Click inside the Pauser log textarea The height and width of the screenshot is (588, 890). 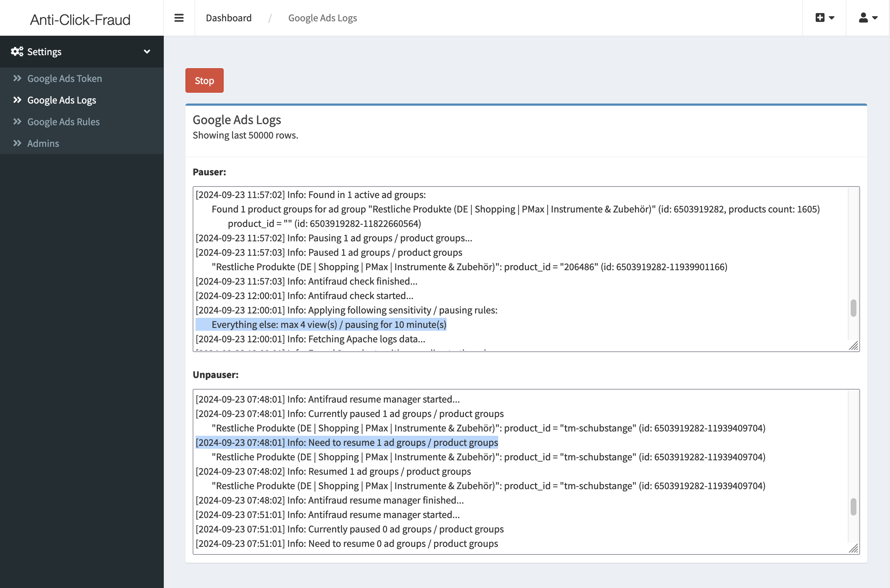click(526, 269)
